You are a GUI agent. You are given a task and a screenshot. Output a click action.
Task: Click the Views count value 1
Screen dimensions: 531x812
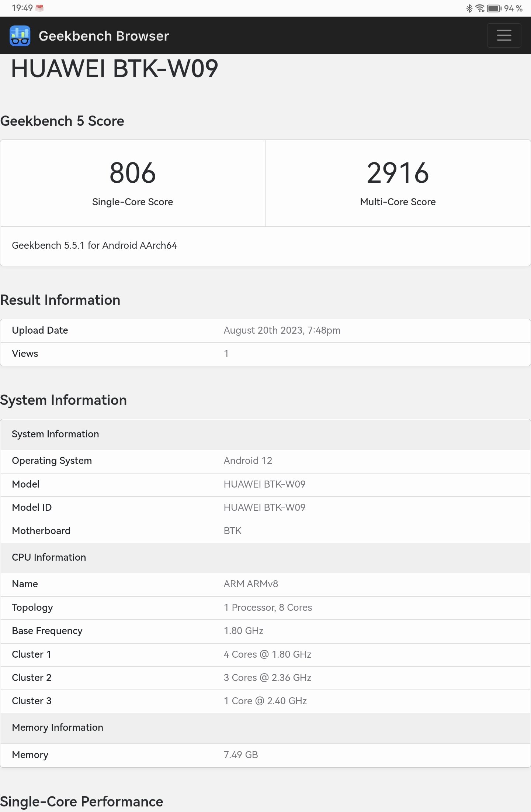(226, 354)
